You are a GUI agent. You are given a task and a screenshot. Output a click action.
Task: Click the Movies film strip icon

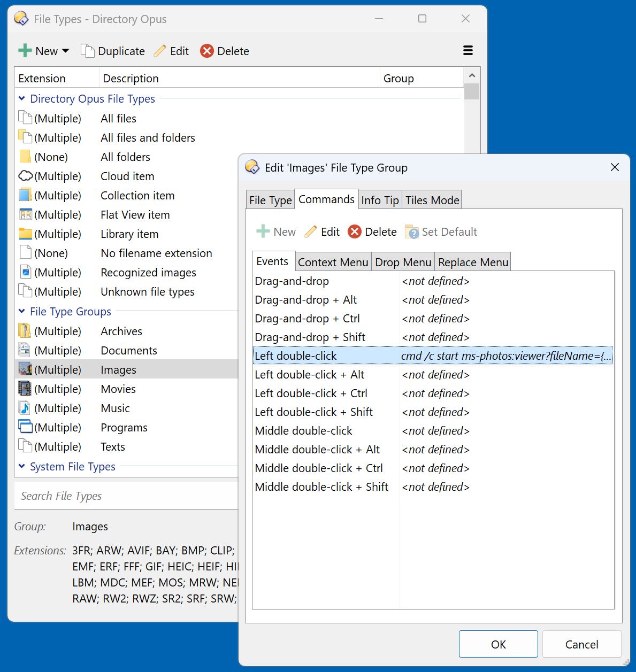[25, 389]
